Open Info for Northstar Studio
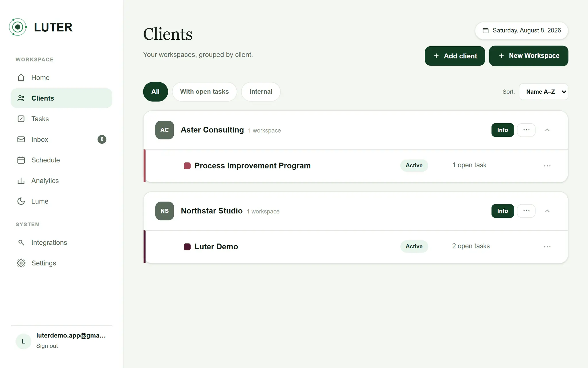588x368 pixels. click(x=502, y=211)
